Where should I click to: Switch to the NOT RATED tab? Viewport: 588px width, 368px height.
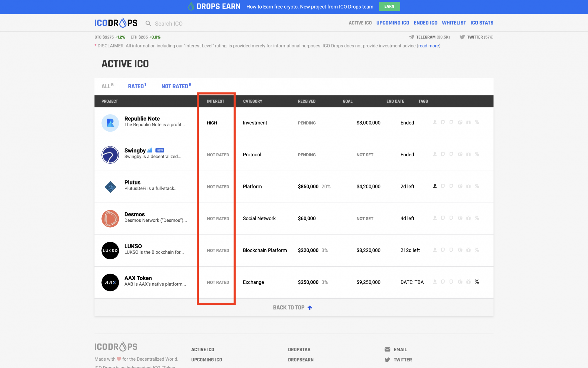coord(176,86)
